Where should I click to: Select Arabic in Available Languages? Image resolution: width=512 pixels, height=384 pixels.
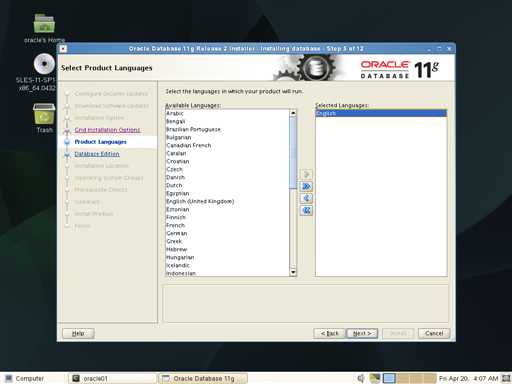click(x=228, y=113)
